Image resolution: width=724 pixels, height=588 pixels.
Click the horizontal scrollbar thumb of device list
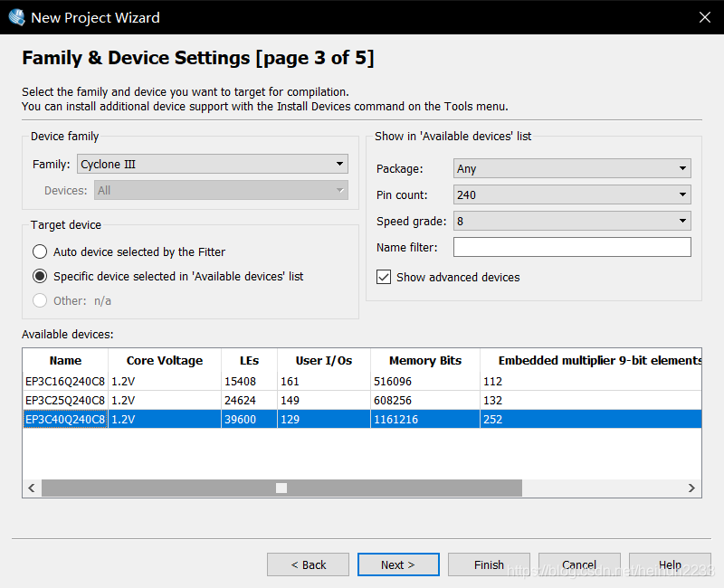[281, 488]
